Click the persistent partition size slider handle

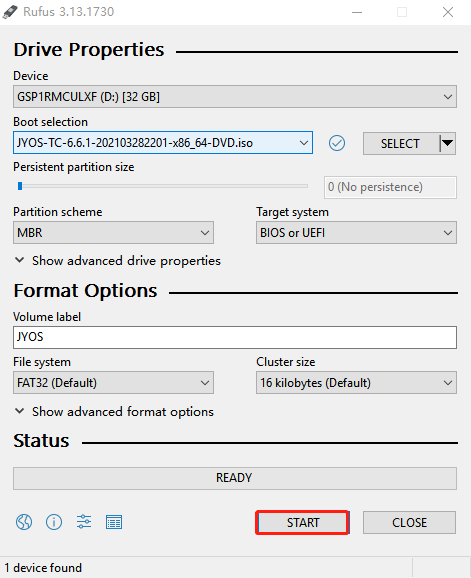[20, 186]
